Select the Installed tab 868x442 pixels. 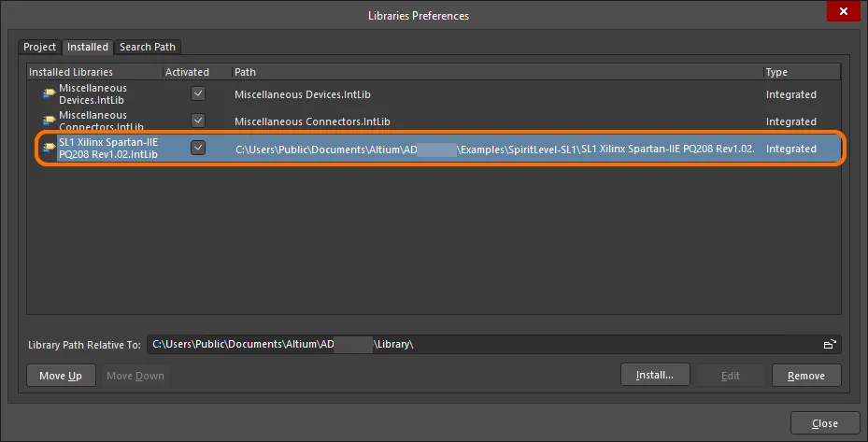pos(88,47)
